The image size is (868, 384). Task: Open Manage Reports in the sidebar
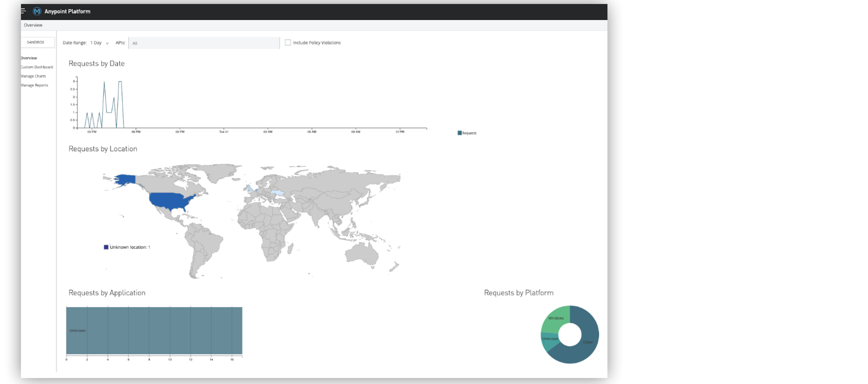click(x=34, y=85)
